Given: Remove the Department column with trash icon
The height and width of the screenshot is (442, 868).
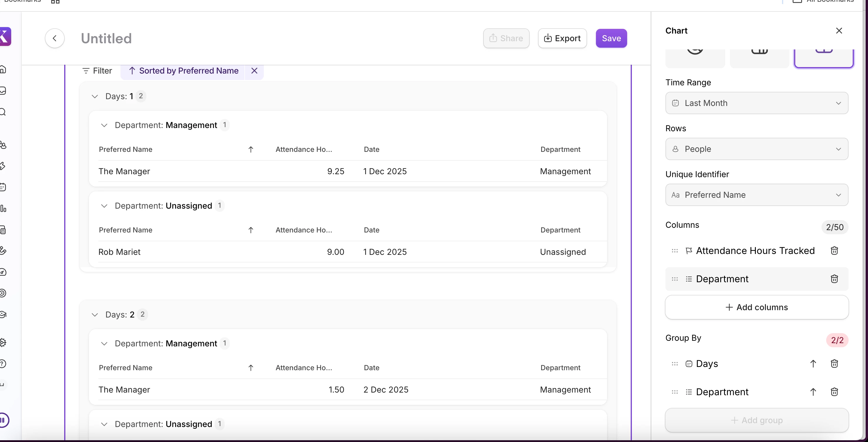Looking at the screenshot, I should pyautogui.click(x=834, y=279).
